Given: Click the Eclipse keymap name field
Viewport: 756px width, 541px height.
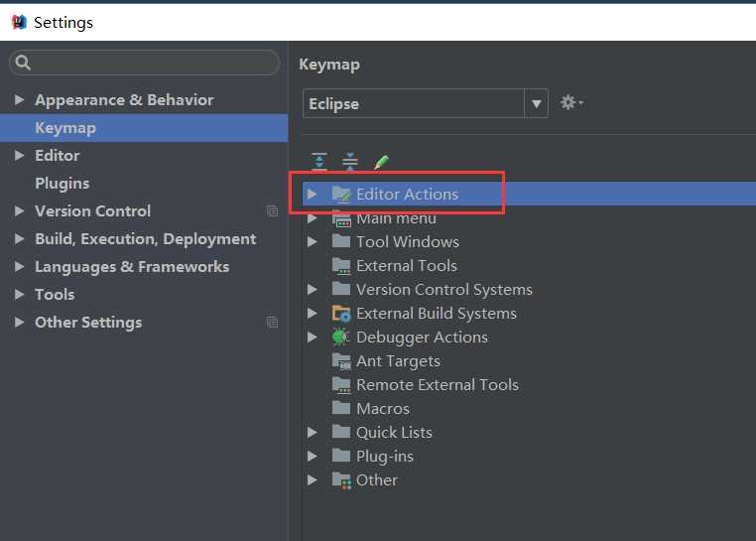Looking at the screenshot, I should tap(414, 103).
